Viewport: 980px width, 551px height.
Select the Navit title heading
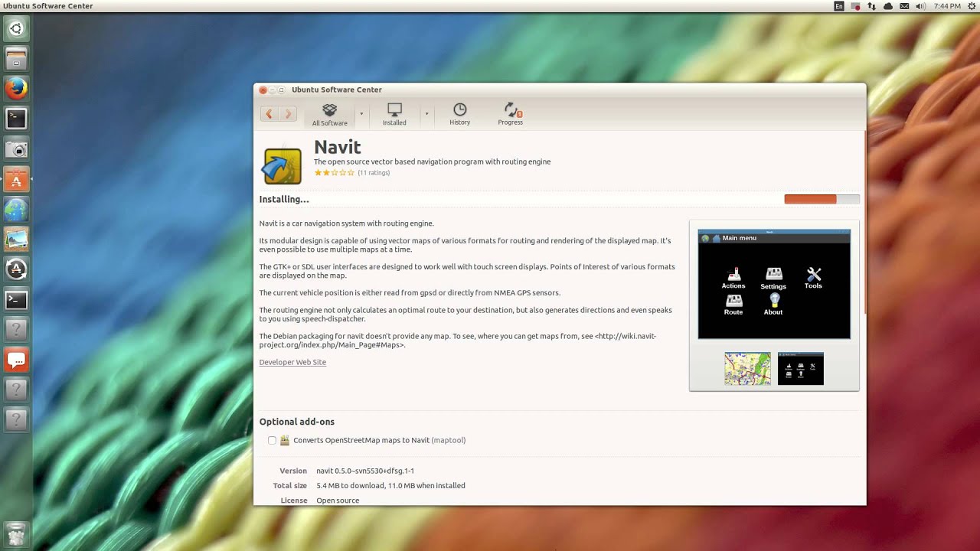click(338, 147)
